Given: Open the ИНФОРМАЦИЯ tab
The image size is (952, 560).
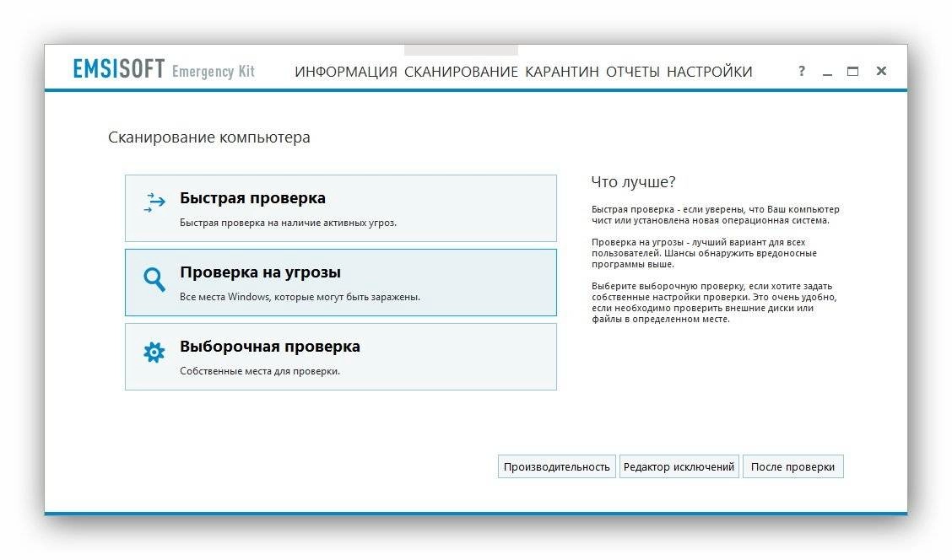Looking at the screenshot, I should (x=346, y=72).
